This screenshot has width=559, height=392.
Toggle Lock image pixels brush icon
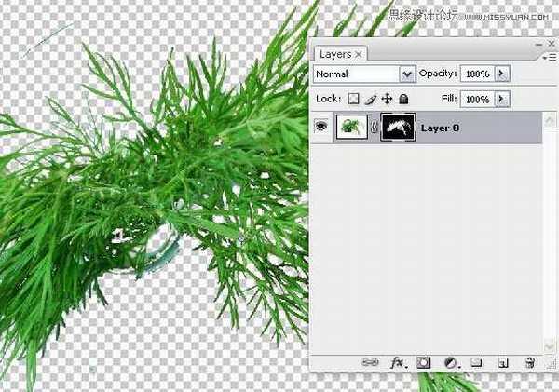370,98
